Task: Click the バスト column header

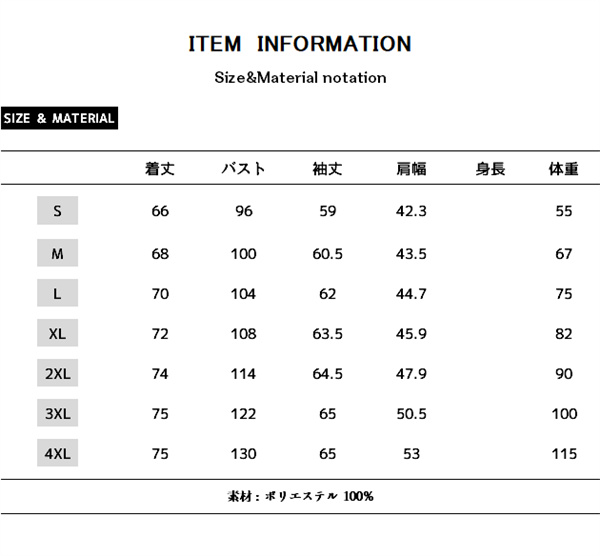Action: click(243, 169)
